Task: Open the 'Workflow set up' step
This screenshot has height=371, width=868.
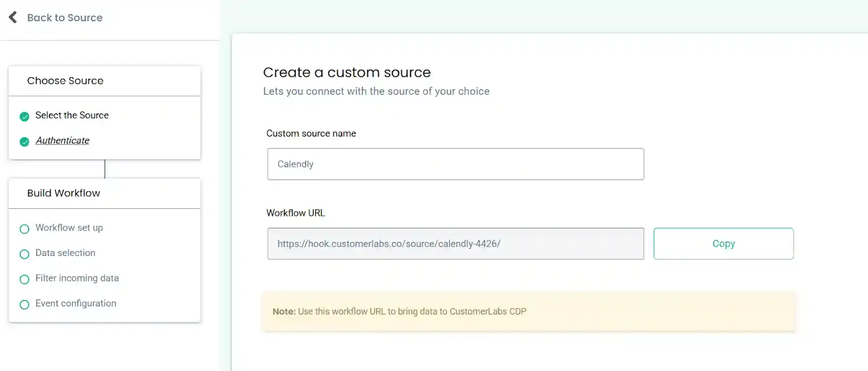Action: 69,228
